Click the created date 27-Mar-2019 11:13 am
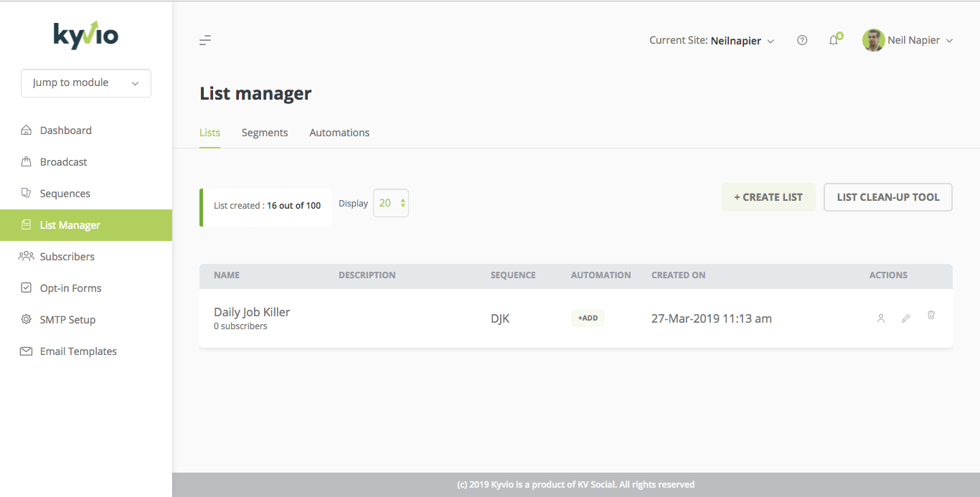Screen dimensions: 980x497 712,318
